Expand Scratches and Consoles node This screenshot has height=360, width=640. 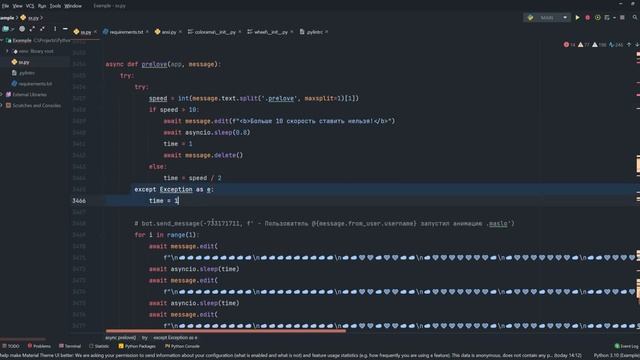pos(2,105)
